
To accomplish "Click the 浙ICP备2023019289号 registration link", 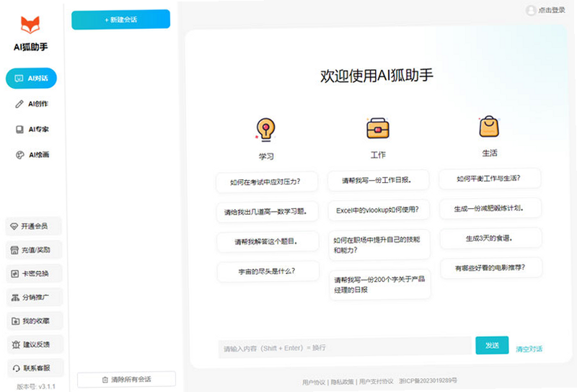I will 428,380.
